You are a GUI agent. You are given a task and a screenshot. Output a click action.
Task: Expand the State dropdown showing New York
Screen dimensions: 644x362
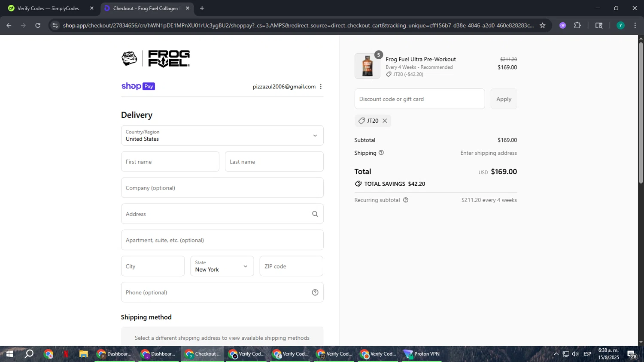click(222, 266)
